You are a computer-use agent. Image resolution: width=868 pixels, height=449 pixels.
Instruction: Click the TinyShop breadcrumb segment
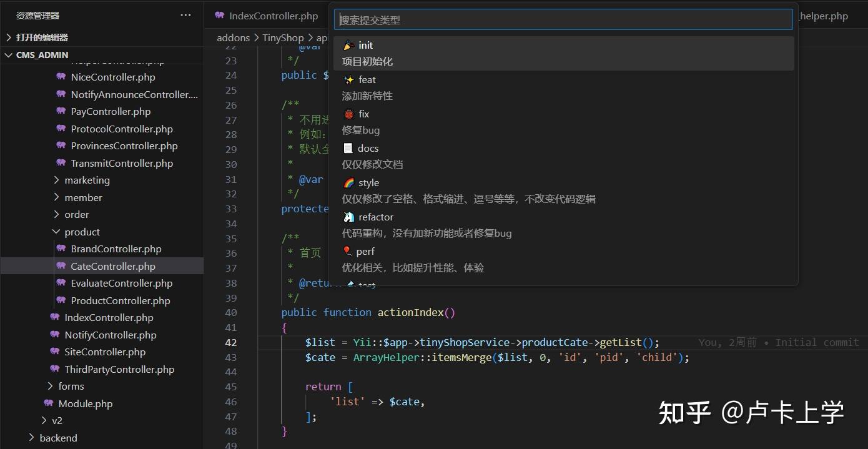tap(283, 37)
